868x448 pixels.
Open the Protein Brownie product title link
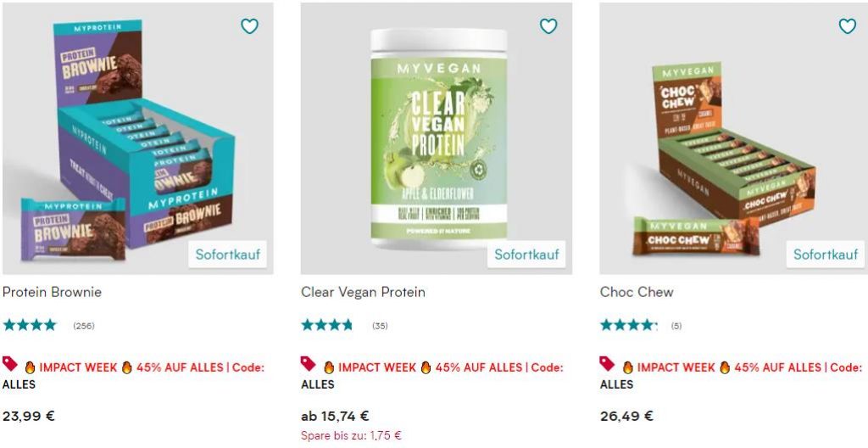[52, 292]
